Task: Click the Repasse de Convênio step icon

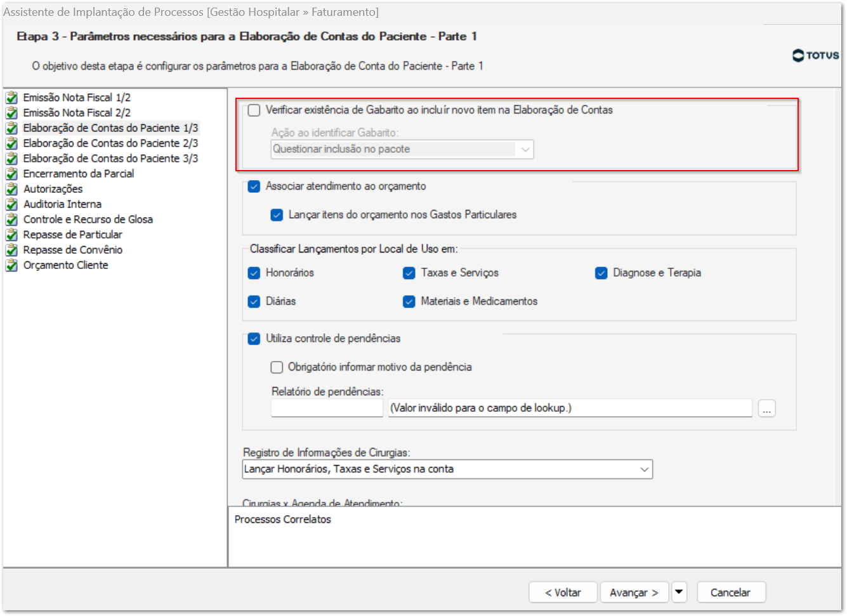Action: click(x=11, y=250)
